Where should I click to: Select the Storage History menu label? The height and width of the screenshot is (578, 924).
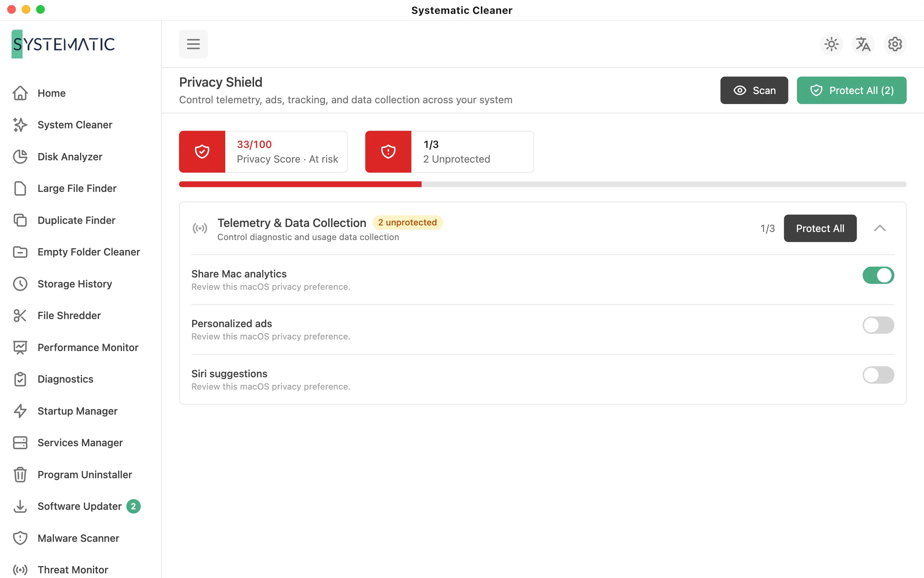coord(75,284)
